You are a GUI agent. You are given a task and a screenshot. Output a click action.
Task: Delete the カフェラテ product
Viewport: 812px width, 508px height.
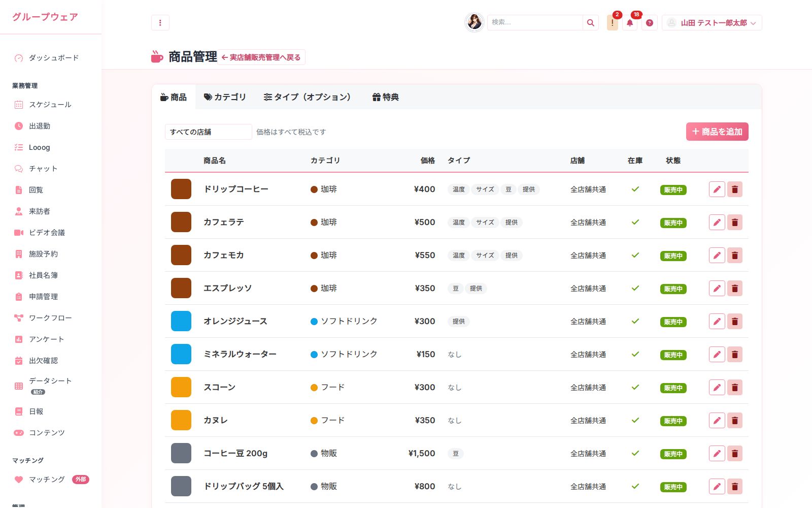point(734,223)
